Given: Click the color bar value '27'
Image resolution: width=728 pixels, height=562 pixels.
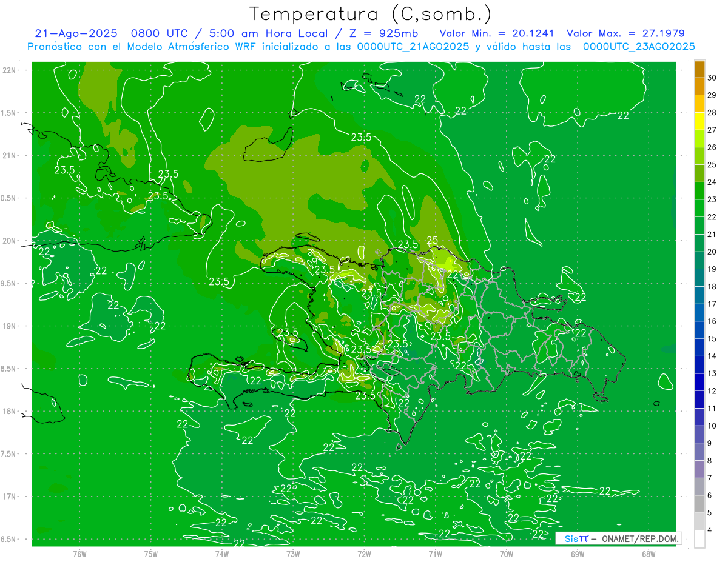Looking at the screenshot, I should [x=712, y=130].
